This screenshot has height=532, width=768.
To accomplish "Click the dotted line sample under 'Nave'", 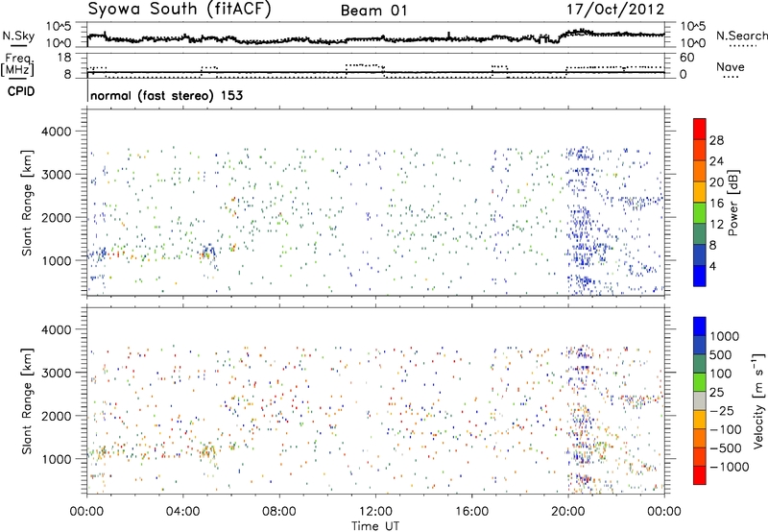I will pos(731,78).
